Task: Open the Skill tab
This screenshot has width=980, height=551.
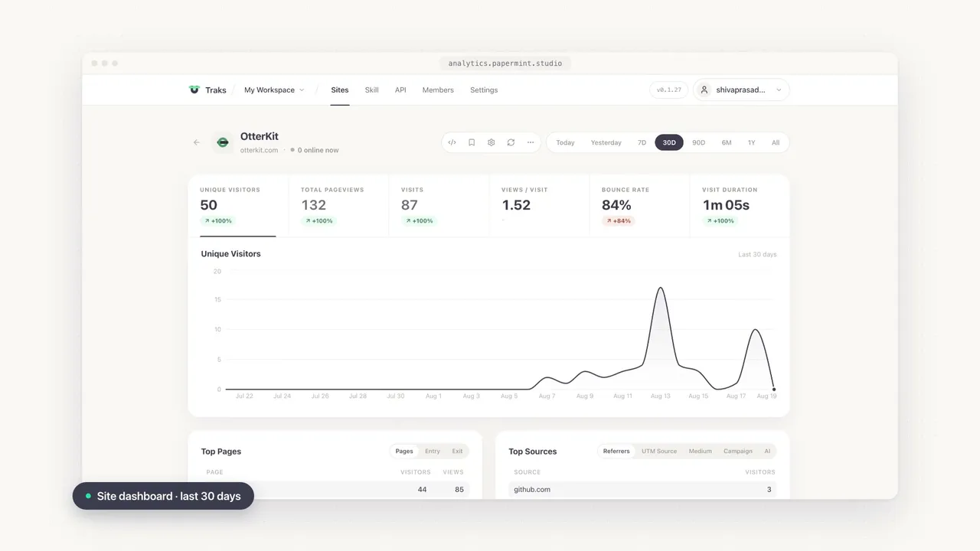Action: tap(371, 90)
